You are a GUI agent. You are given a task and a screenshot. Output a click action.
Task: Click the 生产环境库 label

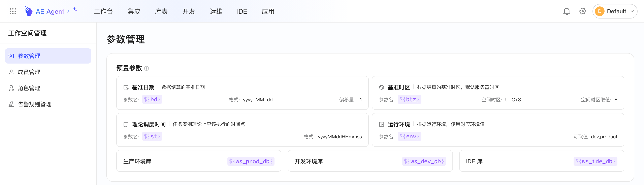(137, 161)
